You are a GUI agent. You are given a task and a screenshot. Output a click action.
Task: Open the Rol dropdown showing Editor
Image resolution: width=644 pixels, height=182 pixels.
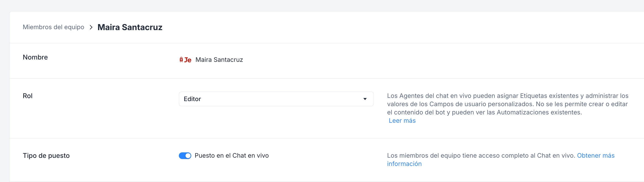[276, 99]
